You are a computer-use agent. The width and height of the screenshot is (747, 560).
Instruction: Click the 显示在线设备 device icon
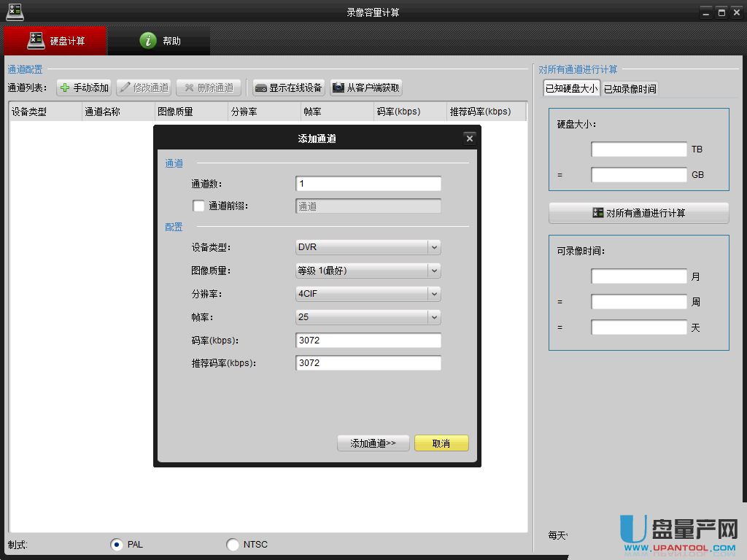coord(260,88)
